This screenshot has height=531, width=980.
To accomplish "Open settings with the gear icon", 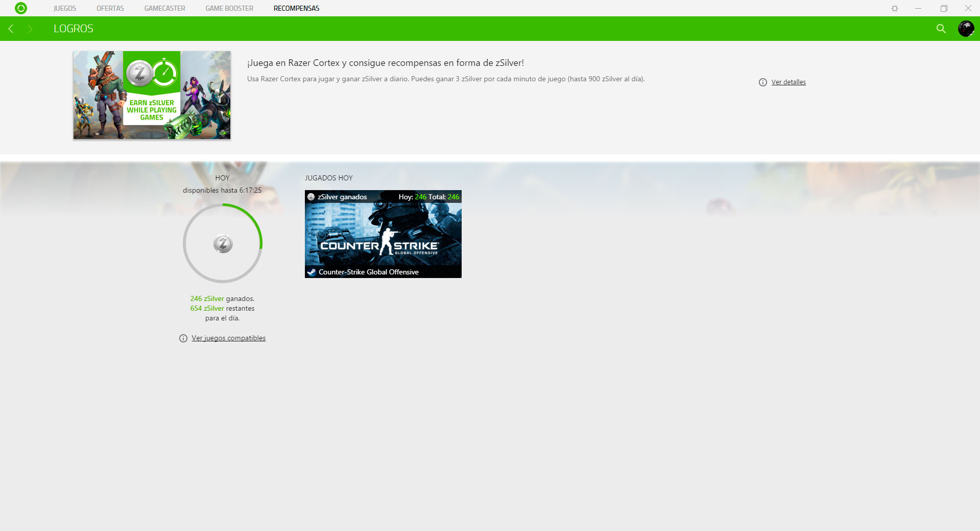I will [x=895, y=8].
